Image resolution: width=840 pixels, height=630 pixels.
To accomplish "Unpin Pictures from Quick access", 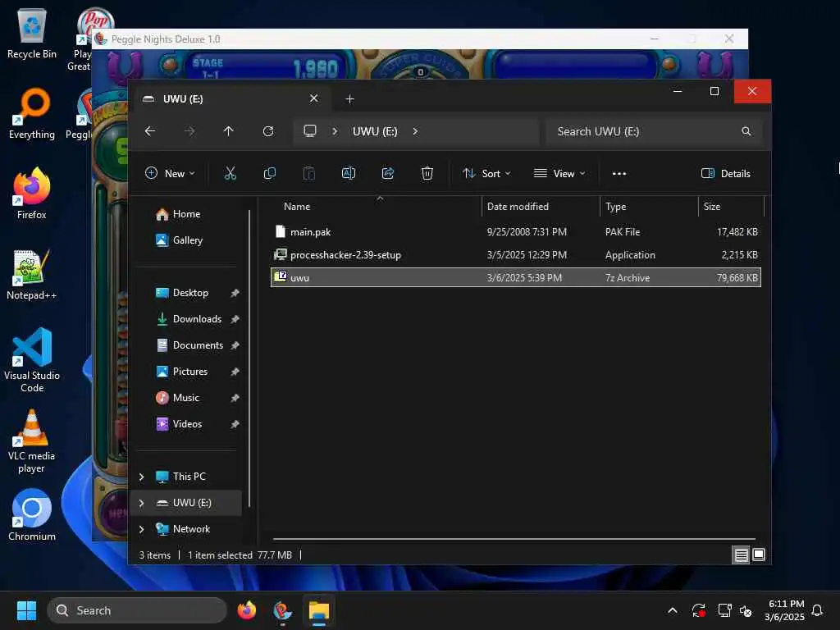I will pos(235,372).
